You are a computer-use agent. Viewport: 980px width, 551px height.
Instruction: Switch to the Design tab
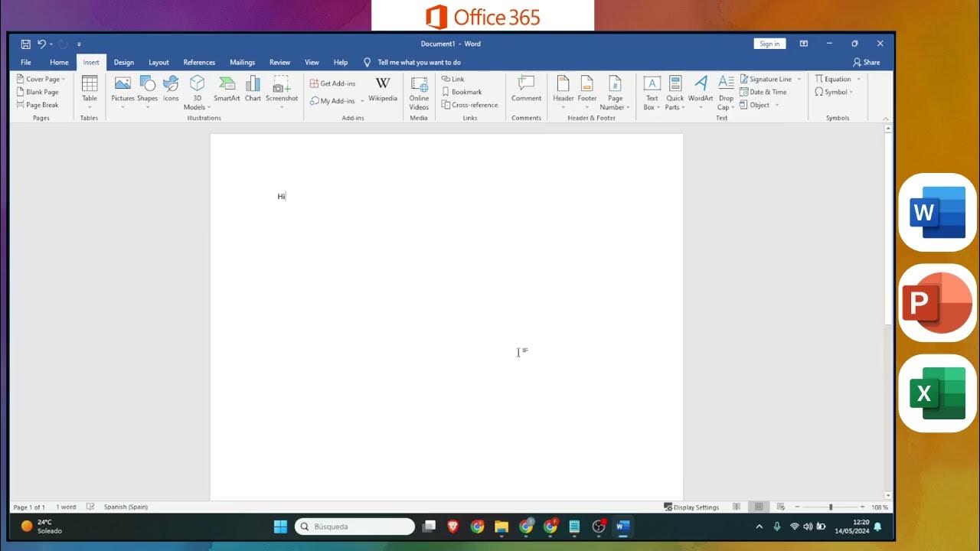pos(124,63)
